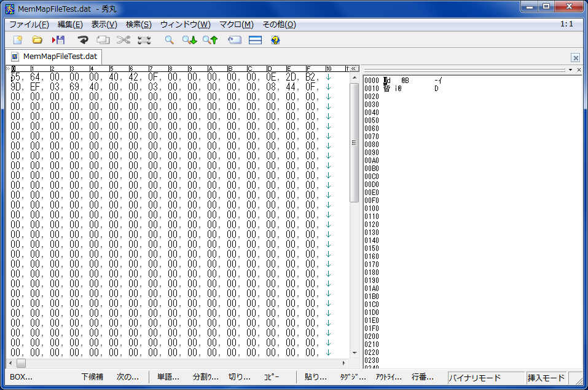The image size is (588, 390).
Task: Click the split window blue bars icon
Action: [255, 40]
